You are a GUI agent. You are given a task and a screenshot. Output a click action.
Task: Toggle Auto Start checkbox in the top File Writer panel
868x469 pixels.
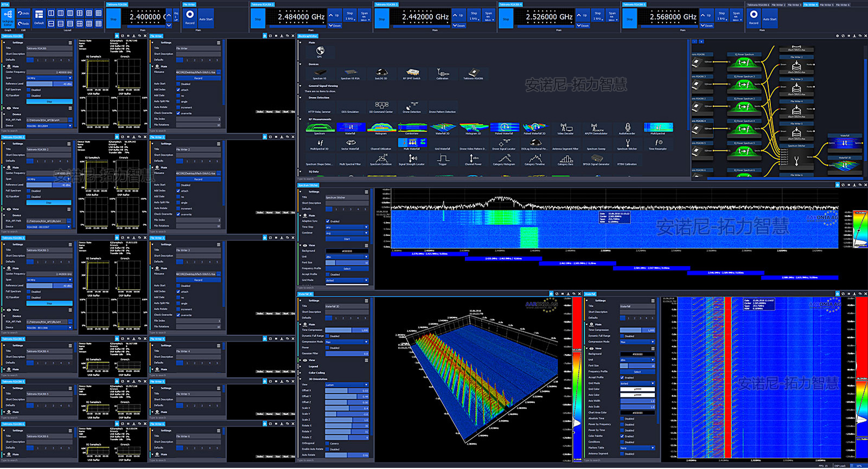pyautogui.click(x=178, y=83)
